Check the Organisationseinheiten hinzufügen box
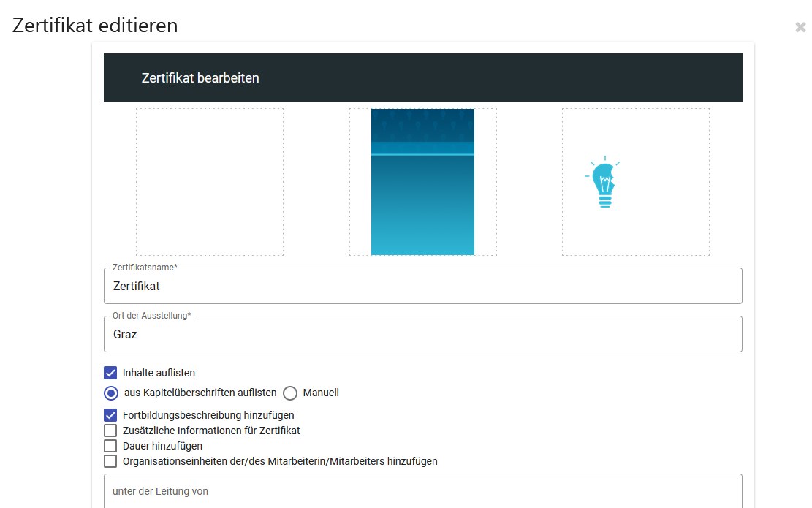 tap(111, 461)
